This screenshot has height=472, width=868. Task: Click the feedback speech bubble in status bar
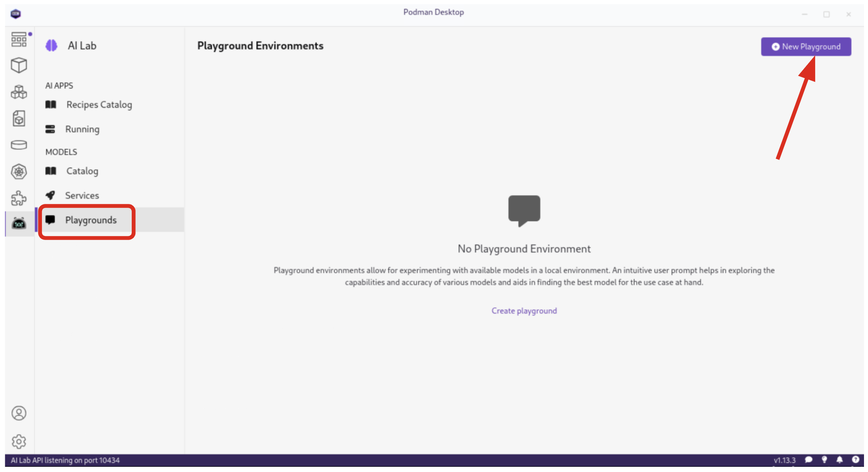coord(808,460)
